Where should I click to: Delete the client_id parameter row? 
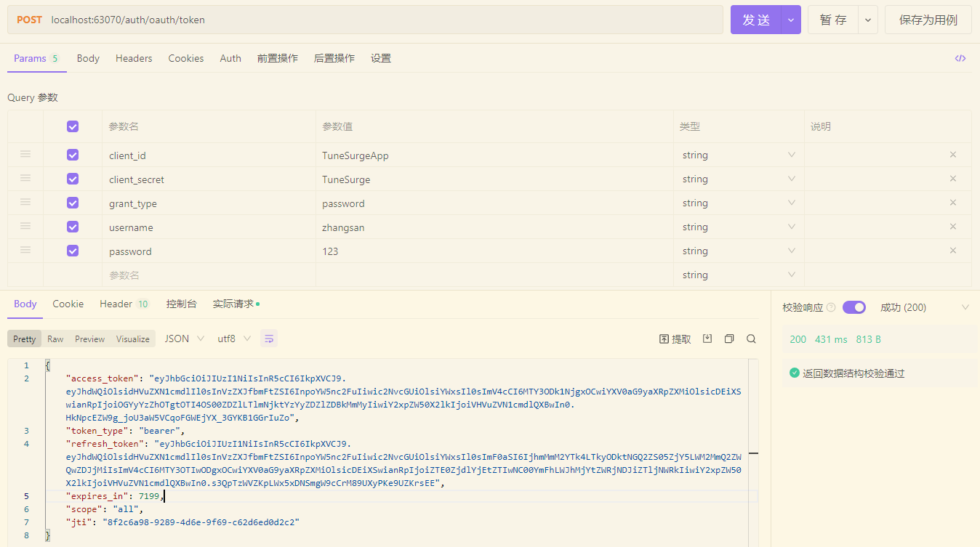pos(953,155)
